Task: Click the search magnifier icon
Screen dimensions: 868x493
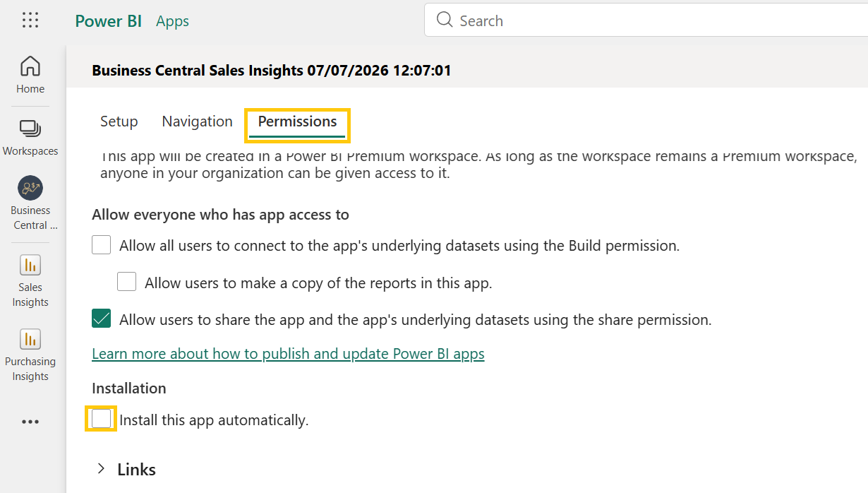Action: tap(445, 20)
